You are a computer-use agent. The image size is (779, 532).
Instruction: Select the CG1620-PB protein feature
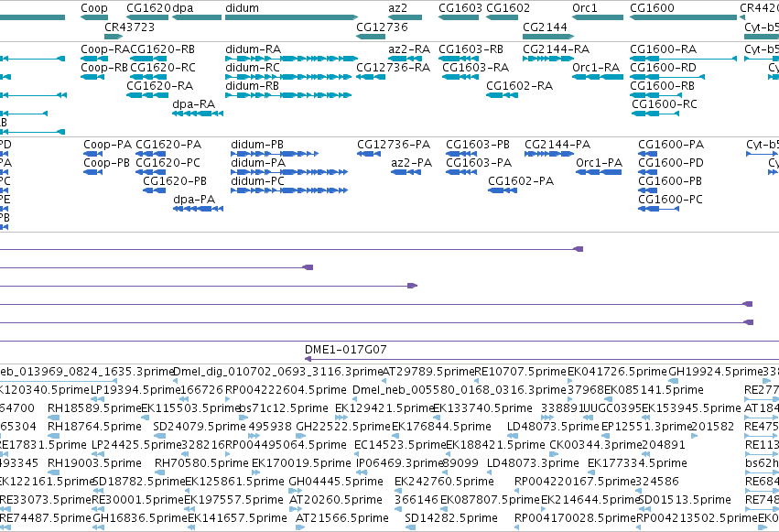[x=154, y=190]
